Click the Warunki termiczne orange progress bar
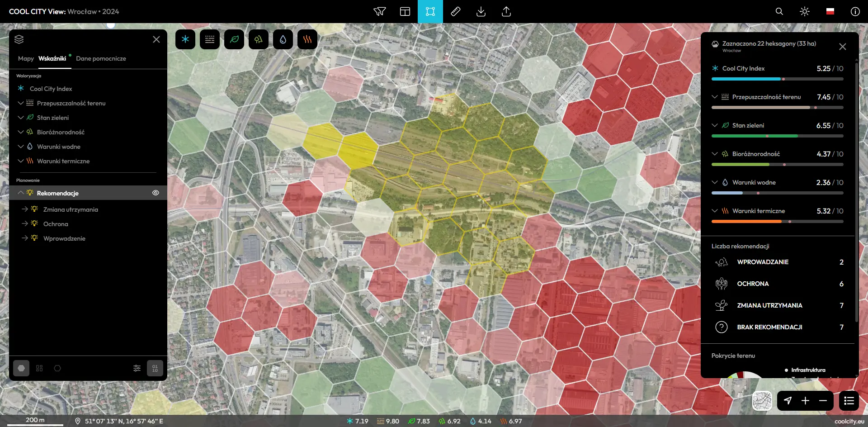The image size is (868, 427). click(778, 222)
